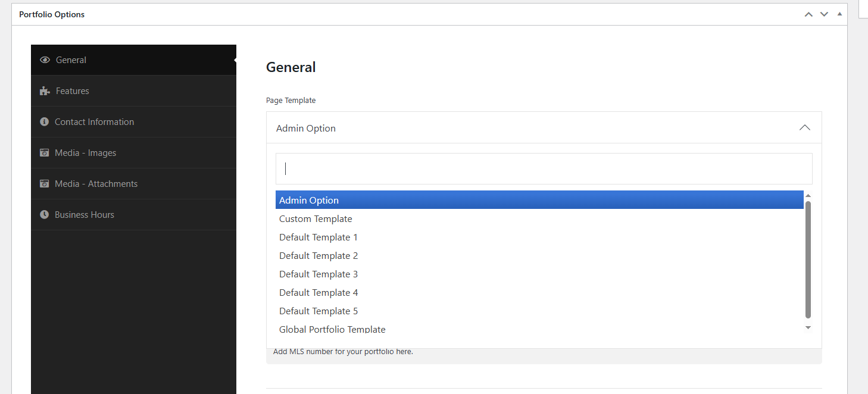The height and width of the screenshot is (394, 868).
Task: Click the template search input field
Action: coord(544,169)
